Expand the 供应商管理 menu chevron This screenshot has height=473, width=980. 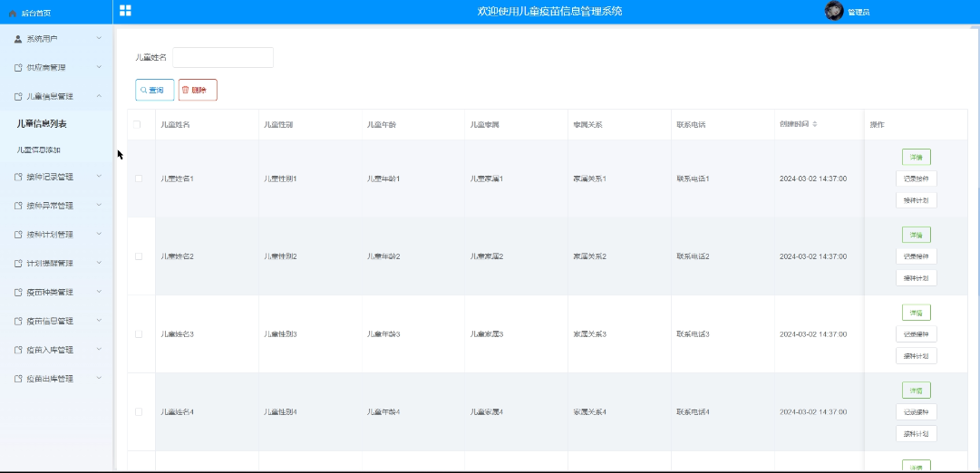(x=99, y=67)
